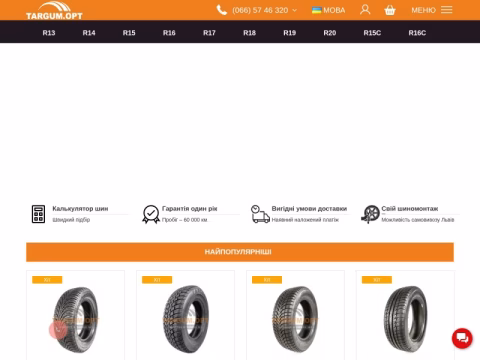The image size is (480, 360).
Task: Click the НАЙПОПУЛЯРНІШІ banner heading
Action: point(238,252)
